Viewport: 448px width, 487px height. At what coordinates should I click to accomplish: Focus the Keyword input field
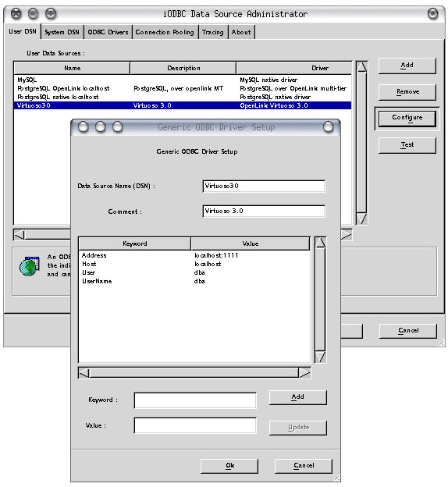(195, 400)
